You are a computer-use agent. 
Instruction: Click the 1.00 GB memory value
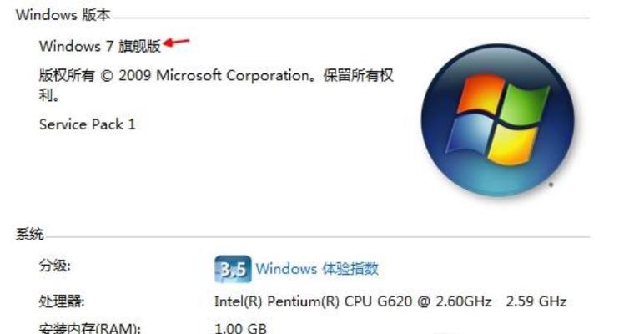pos(241,329)
